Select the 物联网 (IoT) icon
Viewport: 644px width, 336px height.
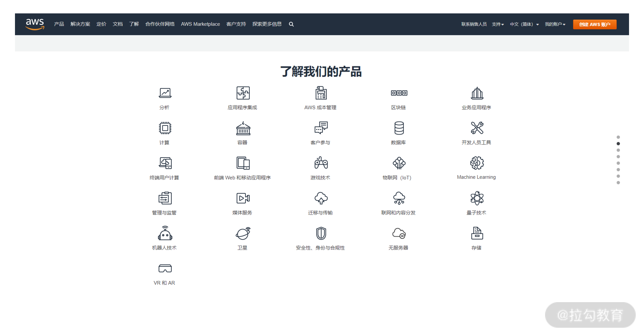(x=399, y=163)
